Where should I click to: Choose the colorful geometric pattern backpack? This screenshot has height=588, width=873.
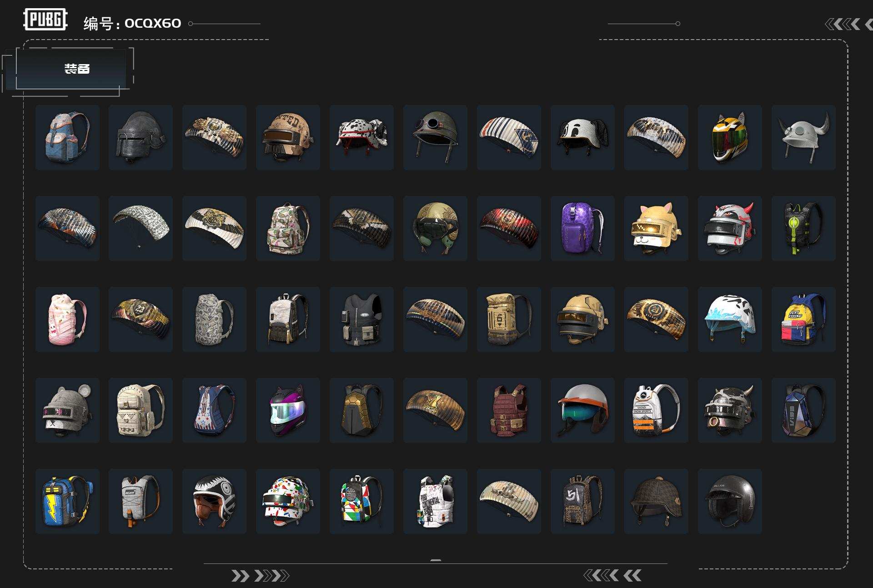click(362, 501)
